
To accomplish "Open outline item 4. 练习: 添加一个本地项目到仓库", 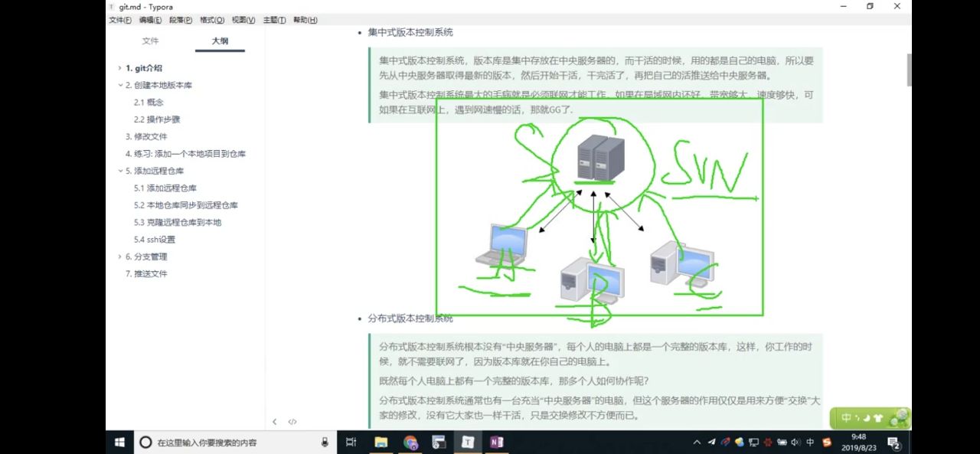I will pos(185,154).
